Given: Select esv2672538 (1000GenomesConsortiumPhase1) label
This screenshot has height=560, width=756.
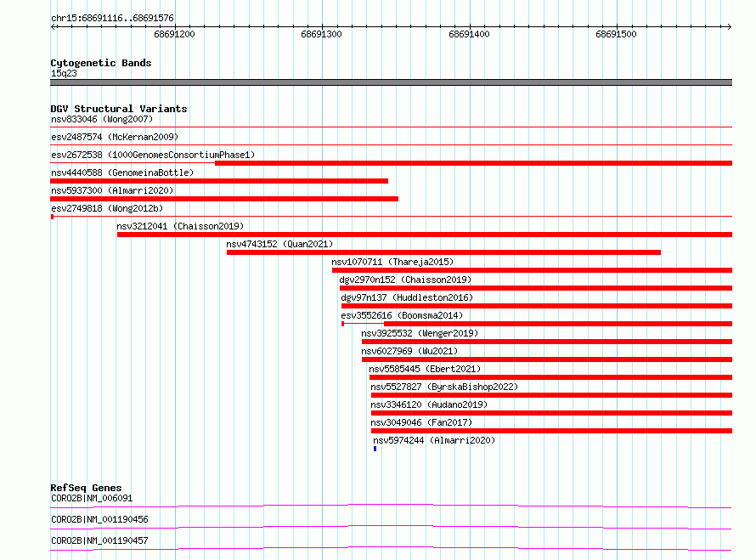Looking at the screenshot, I should point(153,155).
